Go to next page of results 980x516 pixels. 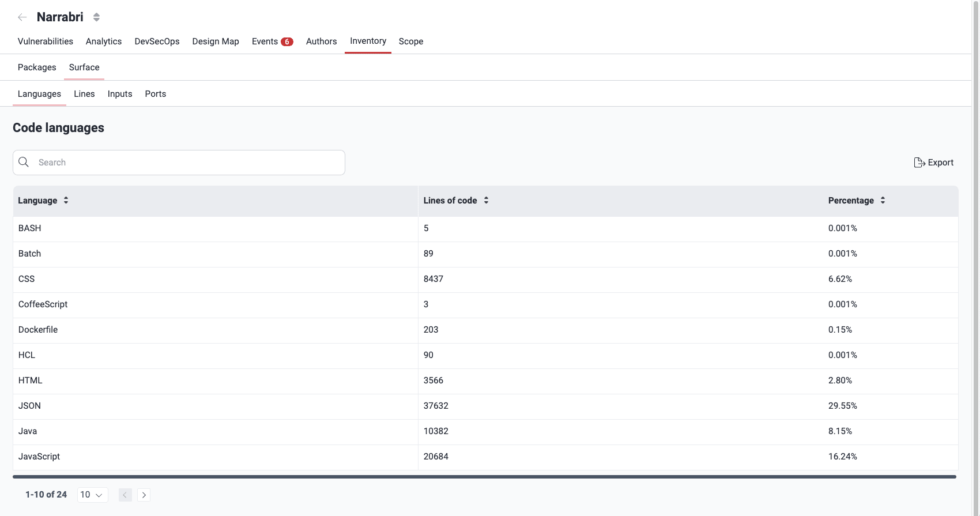click(x=144, y=495)
